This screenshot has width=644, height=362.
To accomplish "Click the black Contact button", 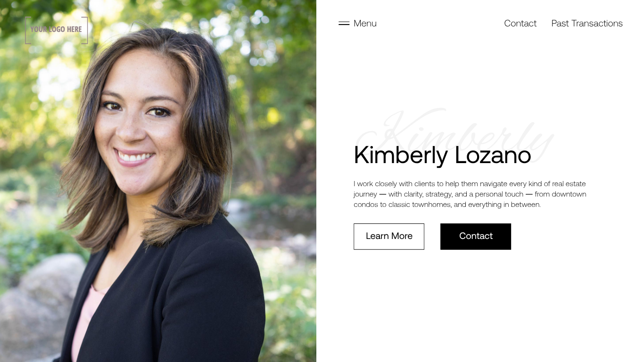I will (476, 237).
